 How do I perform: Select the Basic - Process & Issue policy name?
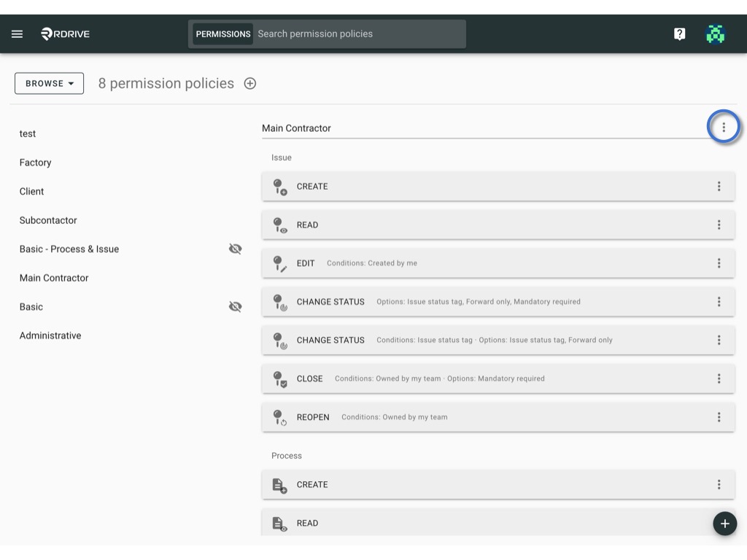[69, 249]
